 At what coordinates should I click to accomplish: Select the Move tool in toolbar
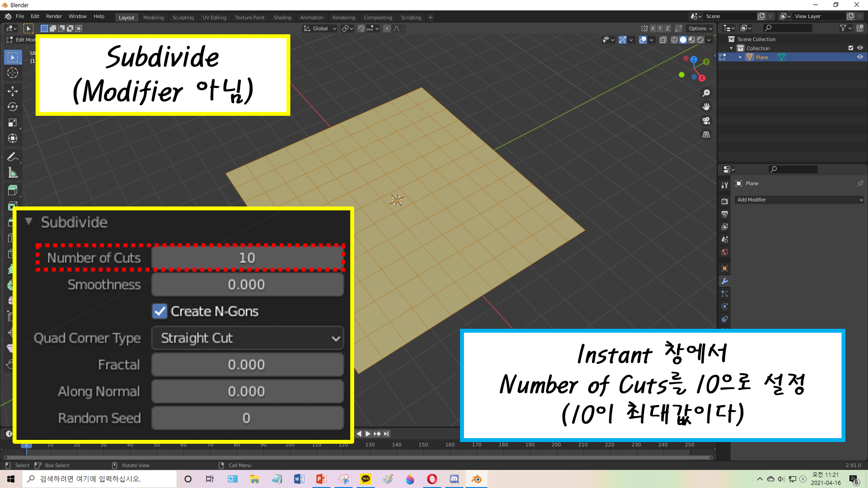(13, 91)
